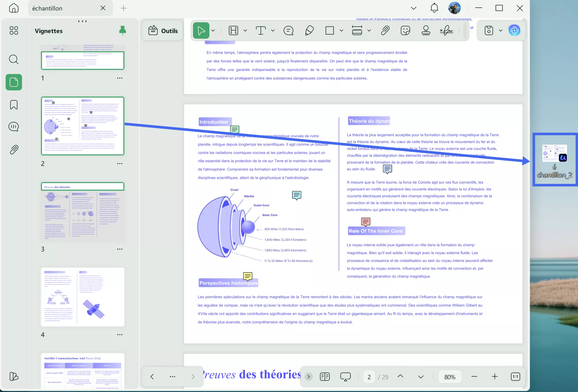Select the Measure ruler tool
This screenshot has width=578, height=392.
(x=357, y=30)
